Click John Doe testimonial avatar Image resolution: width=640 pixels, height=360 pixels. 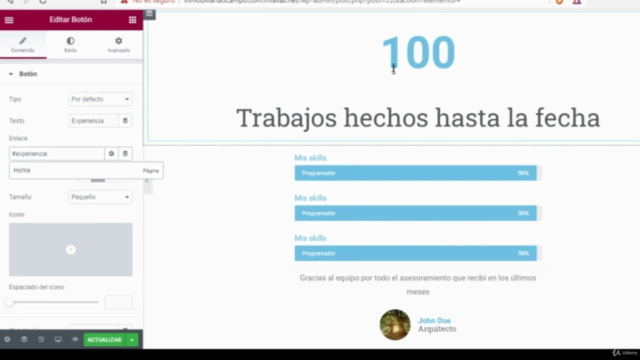click(395, 324)
